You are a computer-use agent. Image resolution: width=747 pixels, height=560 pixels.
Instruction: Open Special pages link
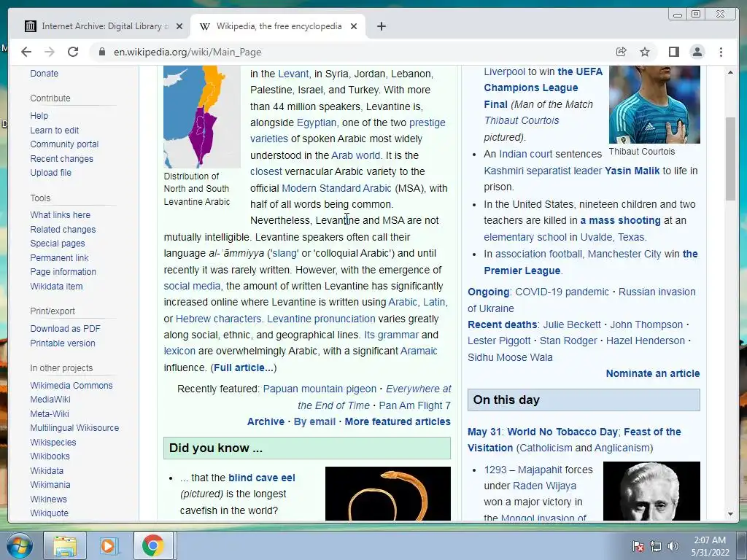click(57, 244)
